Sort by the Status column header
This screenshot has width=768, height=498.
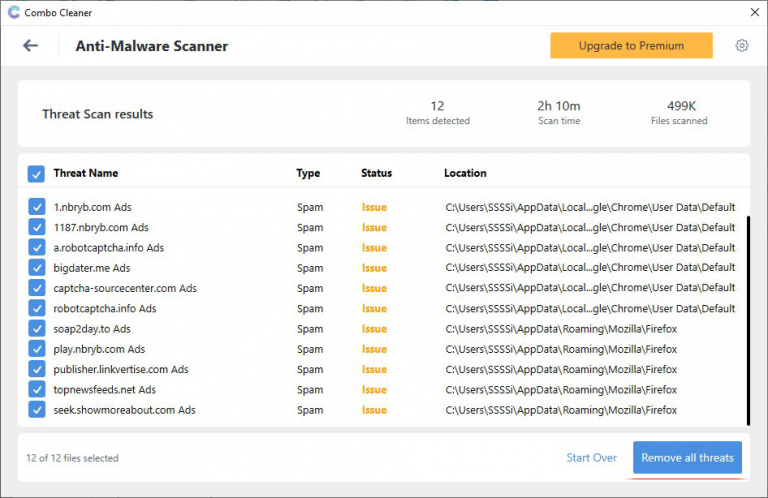[x=376, y=173]
